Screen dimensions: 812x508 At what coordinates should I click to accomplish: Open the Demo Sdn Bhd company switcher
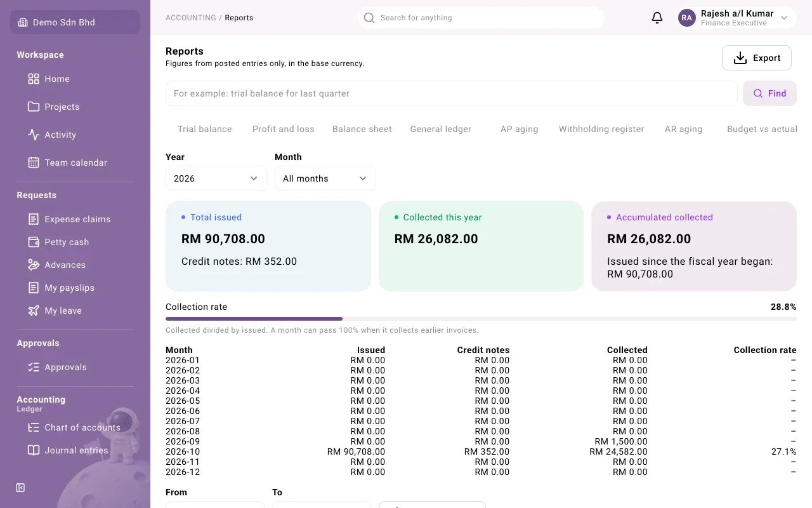75,22
